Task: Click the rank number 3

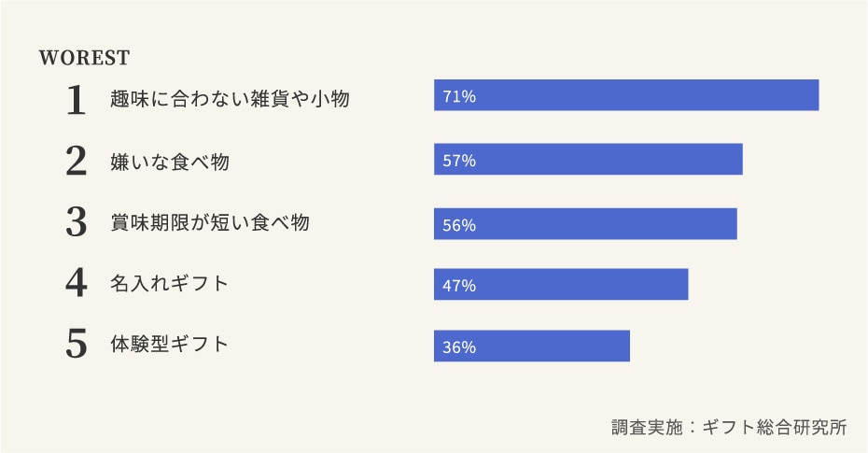Action: point(77,223)
